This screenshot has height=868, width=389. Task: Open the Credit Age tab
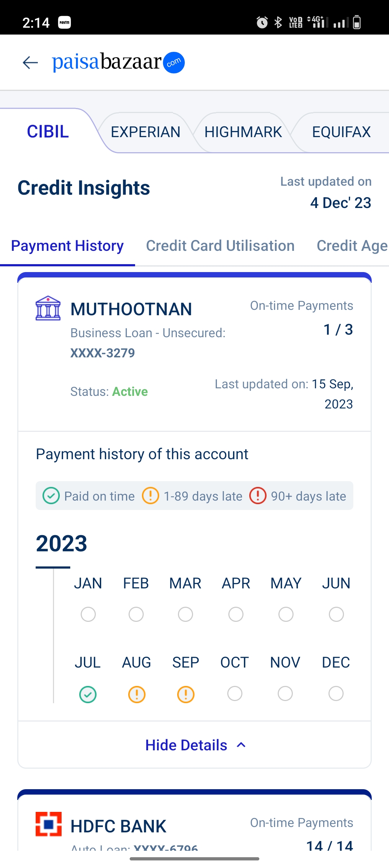point(352,246)
